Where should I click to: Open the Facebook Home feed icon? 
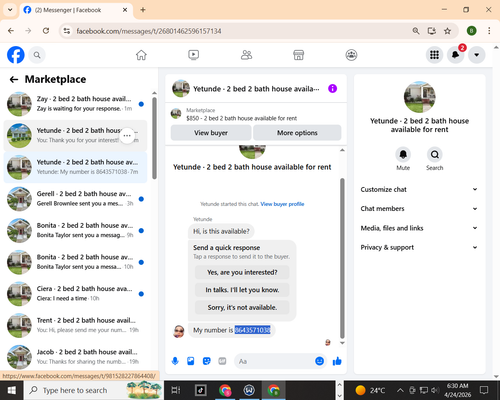click(x=141, y=55)
